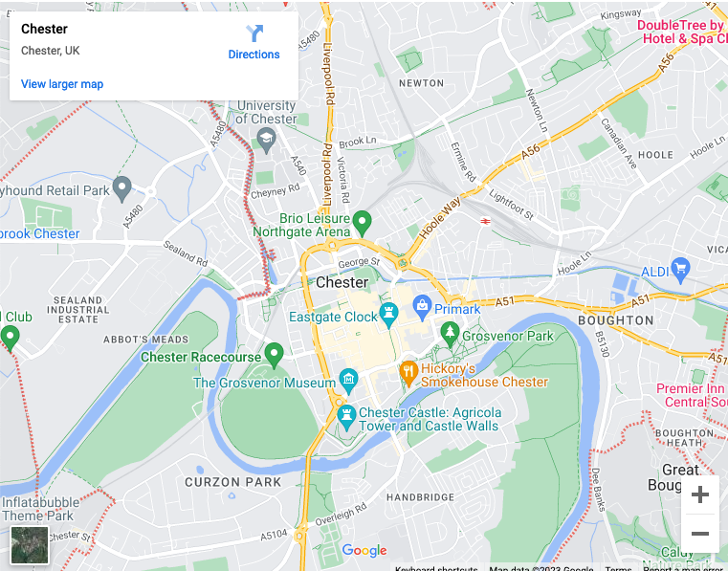This screenshot has width=728, height=571.
Task: Select the Chester Castle tower icon
Action: pos(346,417)
